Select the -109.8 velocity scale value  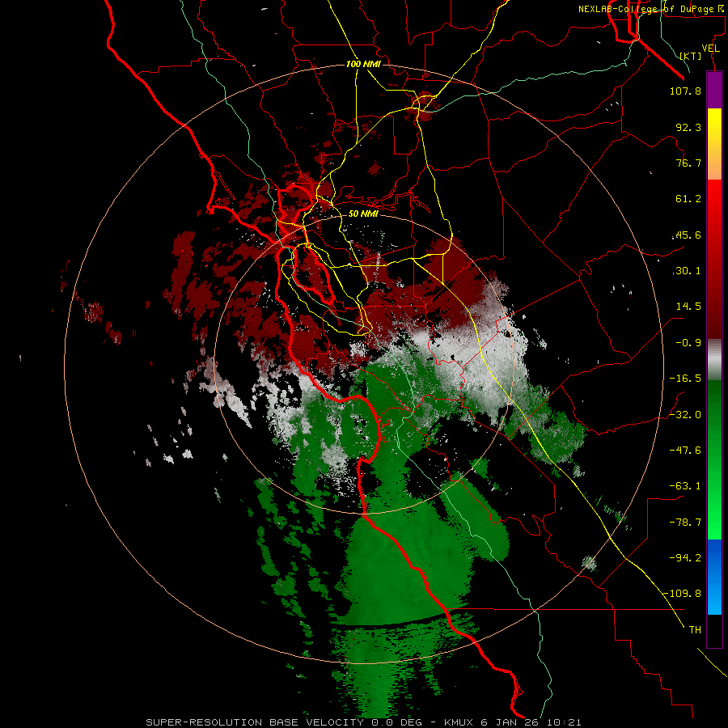point(682,594)
